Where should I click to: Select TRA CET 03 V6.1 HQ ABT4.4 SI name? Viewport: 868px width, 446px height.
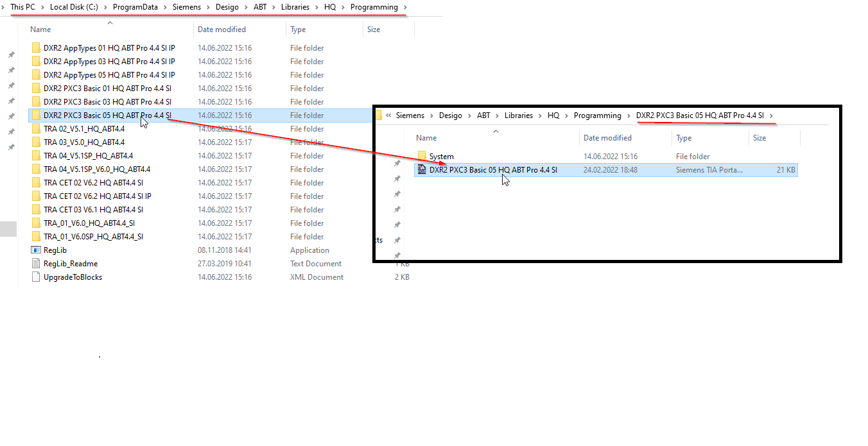coord(93,210)
